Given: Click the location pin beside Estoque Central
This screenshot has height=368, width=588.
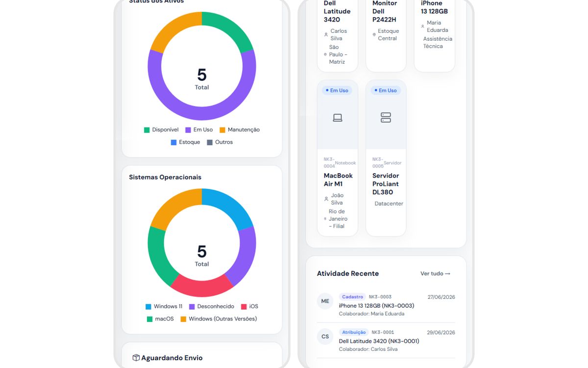Looking at the screenshot, I should coord(374,35).
